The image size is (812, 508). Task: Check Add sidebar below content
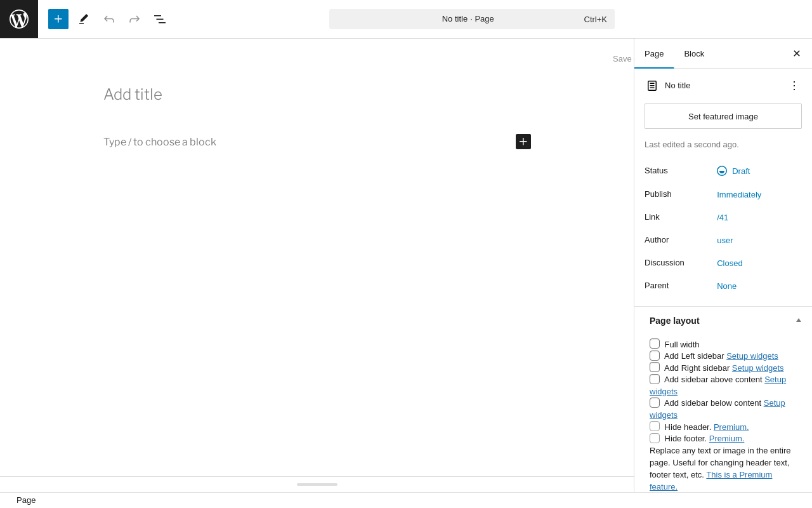tap(655, 403)
